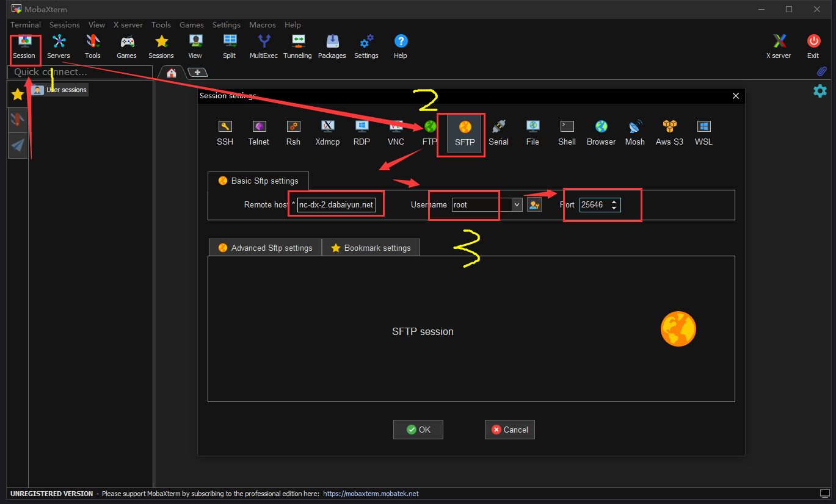Select Serial session type
This screenshot has height=504, width=836.
tap(499, 132)
